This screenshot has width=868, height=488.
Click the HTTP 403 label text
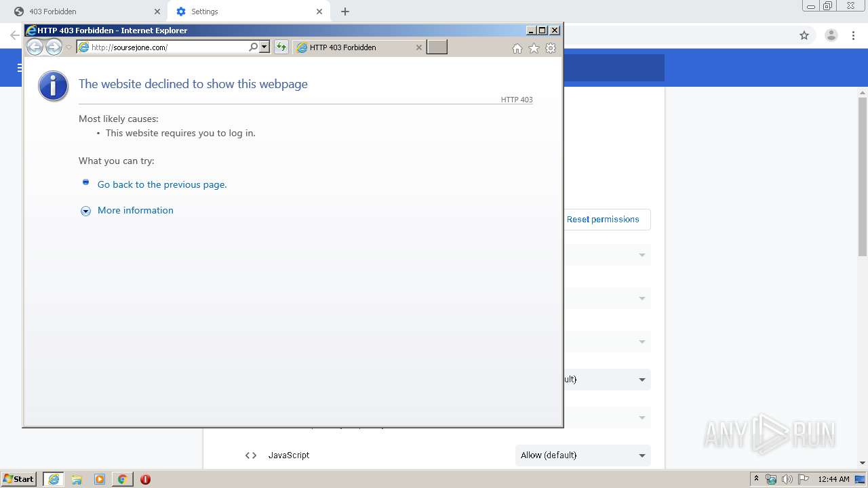[x=517, y=100]
